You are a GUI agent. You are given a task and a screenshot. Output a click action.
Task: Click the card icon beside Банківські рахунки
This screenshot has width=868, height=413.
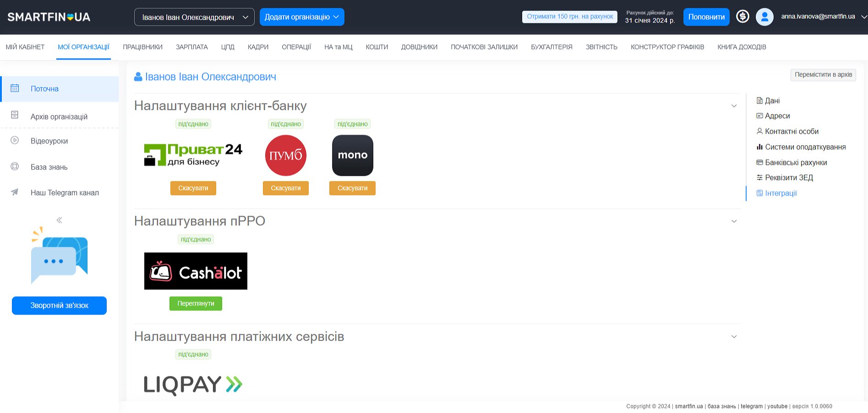[x=759, y=163]
